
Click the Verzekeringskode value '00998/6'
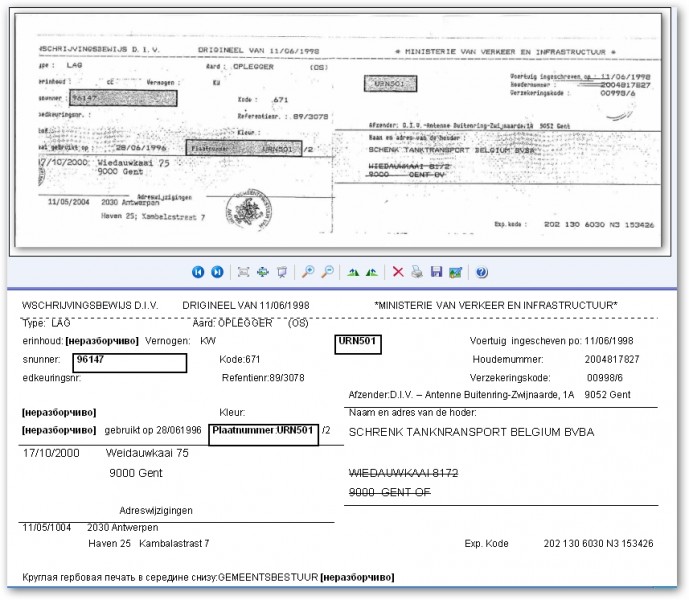click(605, 378)
